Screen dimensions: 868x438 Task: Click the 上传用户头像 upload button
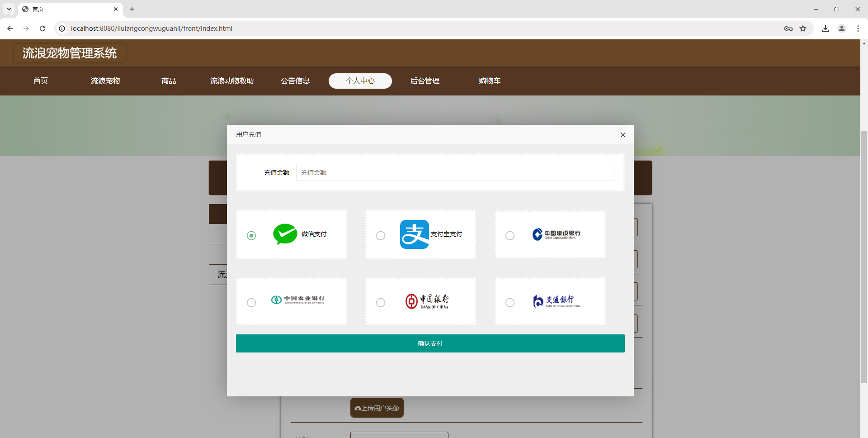pyautogui.click(x=377, y=408)
